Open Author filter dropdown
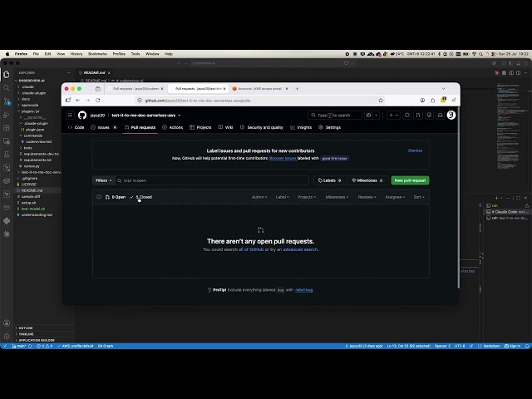Image resolution: width=532 pixels, height=399 pixels. point(259,197)
